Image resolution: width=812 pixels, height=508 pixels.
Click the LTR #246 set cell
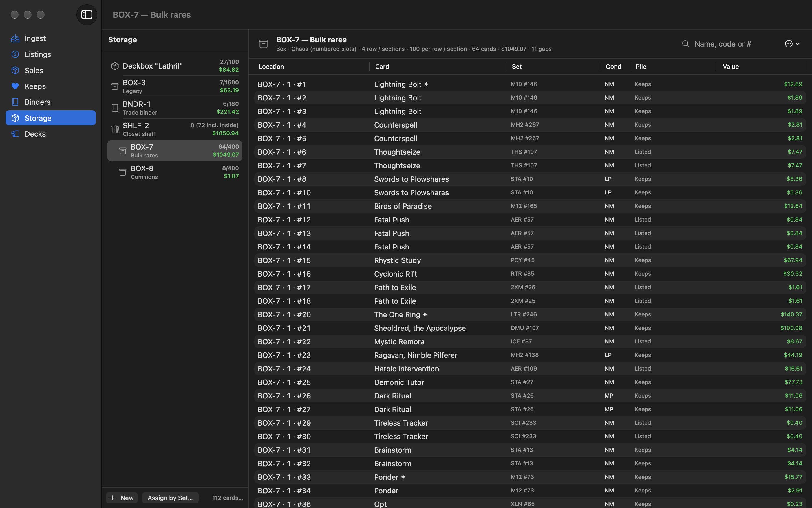[x=524, y=314]
